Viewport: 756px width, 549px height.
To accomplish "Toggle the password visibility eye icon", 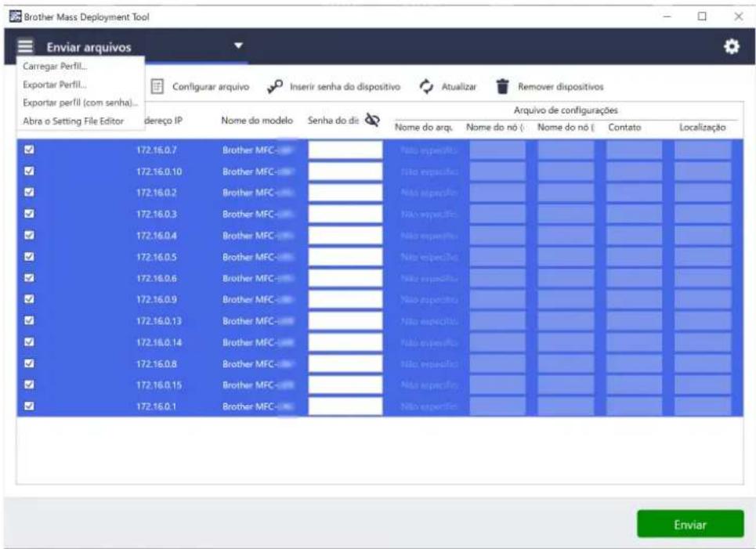I will (x=372, y=120).
